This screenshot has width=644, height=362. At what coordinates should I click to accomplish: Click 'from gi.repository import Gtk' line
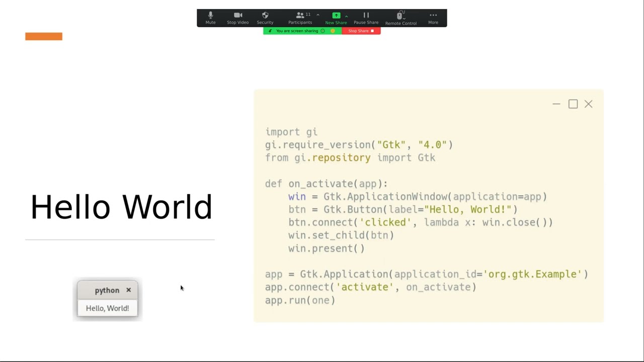350,158
